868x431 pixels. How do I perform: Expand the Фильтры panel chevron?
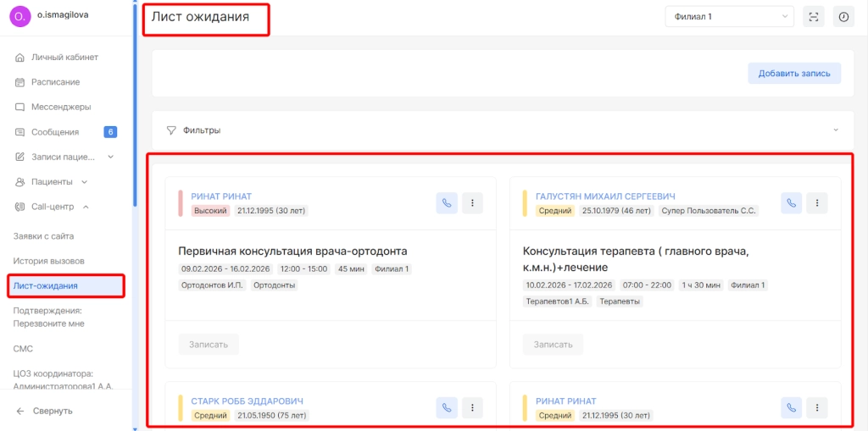click(836, 130)
